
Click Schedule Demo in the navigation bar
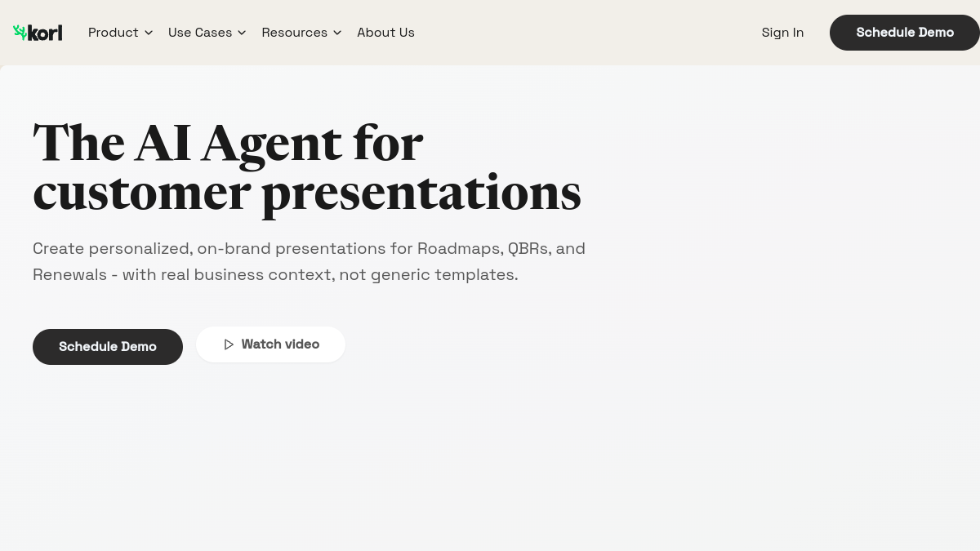point(905,33)
